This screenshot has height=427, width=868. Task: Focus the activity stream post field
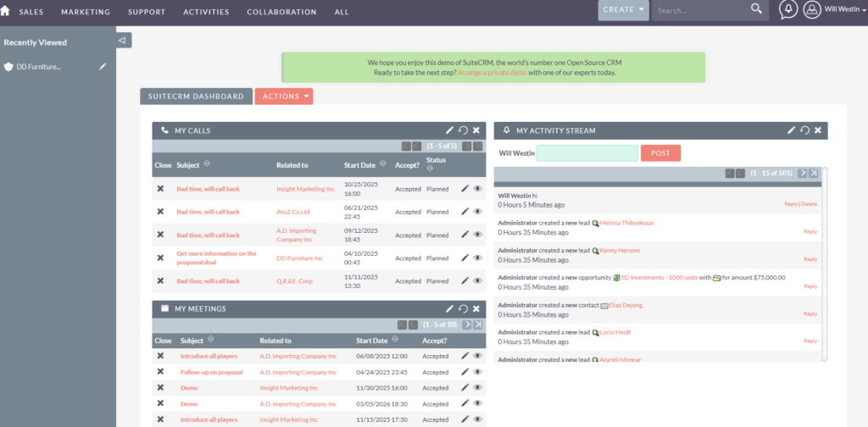click(587, 153)
